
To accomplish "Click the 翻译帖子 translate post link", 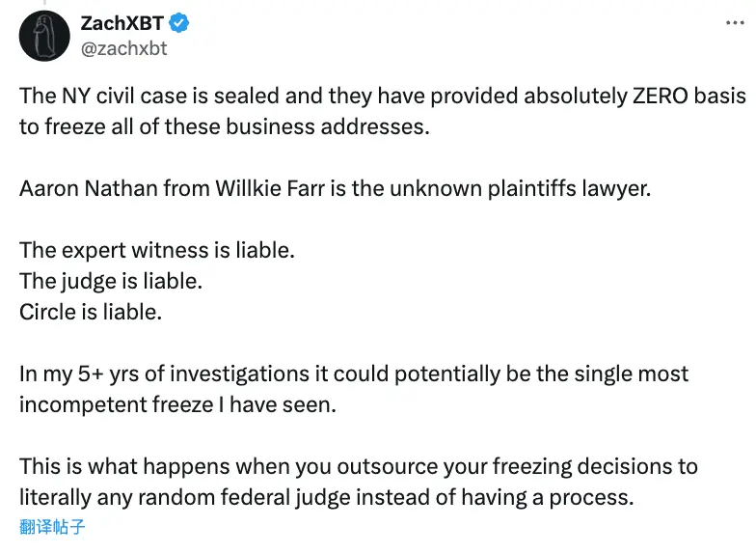I will click(x=52, y=527).
